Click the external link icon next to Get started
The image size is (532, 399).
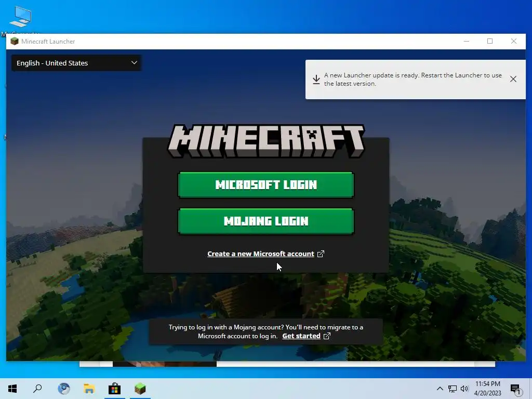pos(327,336)
